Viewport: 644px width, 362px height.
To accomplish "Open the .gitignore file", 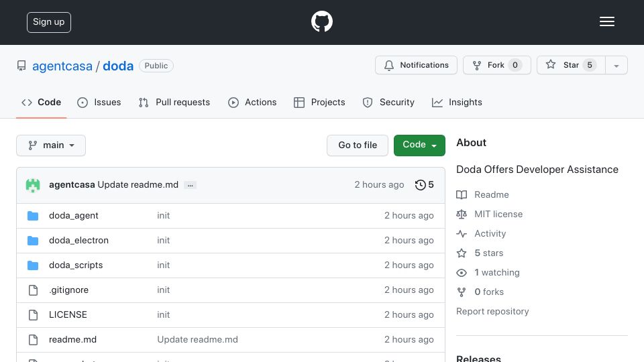I will coord(68,290).
